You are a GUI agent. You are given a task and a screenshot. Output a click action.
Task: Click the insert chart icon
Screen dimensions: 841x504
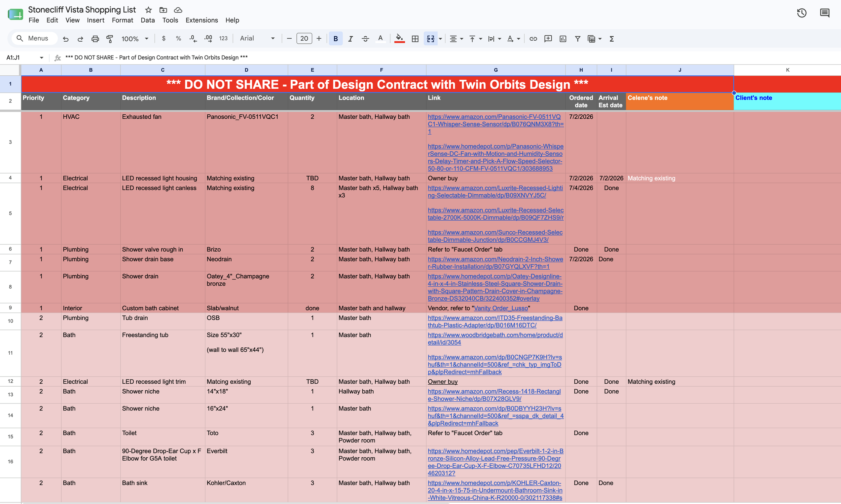[x=563, y=39]
